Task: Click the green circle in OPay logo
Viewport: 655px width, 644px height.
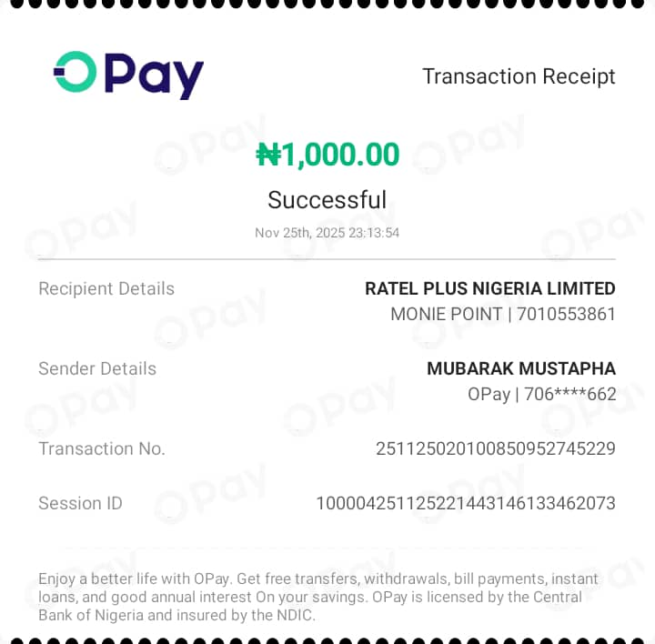Action: click(x=76, y=72)
